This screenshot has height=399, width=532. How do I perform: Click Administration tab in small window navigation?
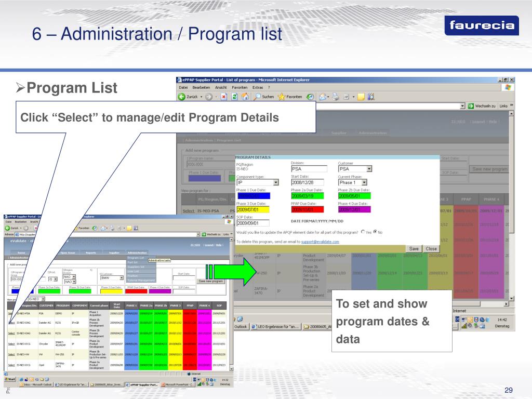tap(137, 252)
